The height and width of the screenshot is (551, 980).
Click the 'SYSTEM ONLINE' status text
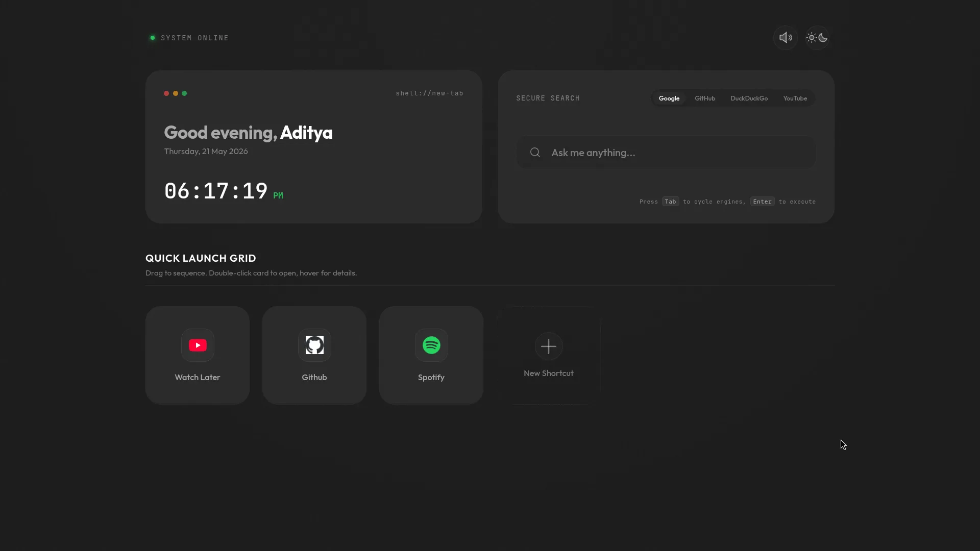click(x=195, y=38)
